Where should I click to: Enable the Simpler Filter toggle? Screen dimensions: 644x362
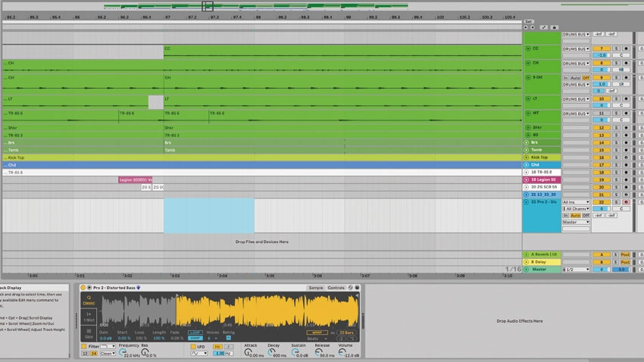point(84,346)
